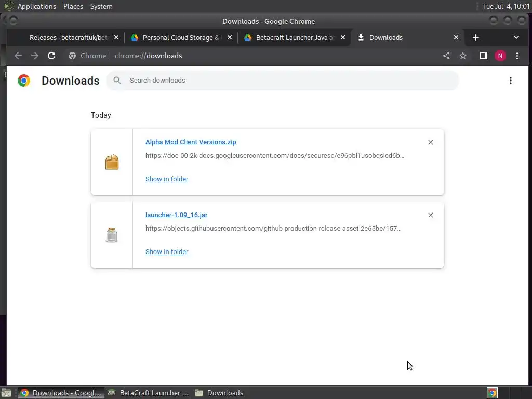This screenshot has height=399, width=532.
Task: Click the show desktop icon in taskbar
Action: [x=6, y=393]
